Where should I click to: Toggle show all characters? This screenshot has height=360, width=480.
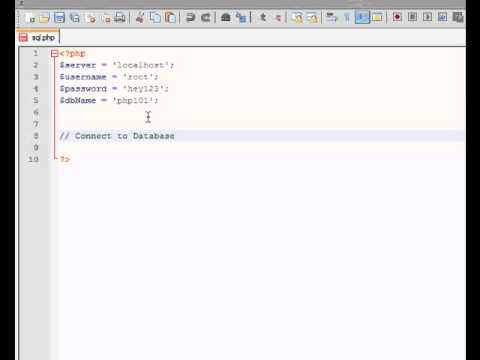coord(347,18)
